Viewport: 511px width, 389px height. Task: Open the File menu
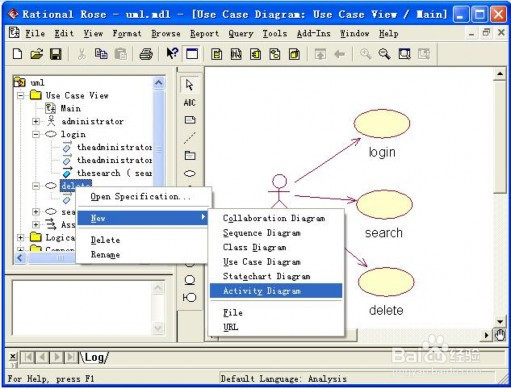click(x=35, y=34)
